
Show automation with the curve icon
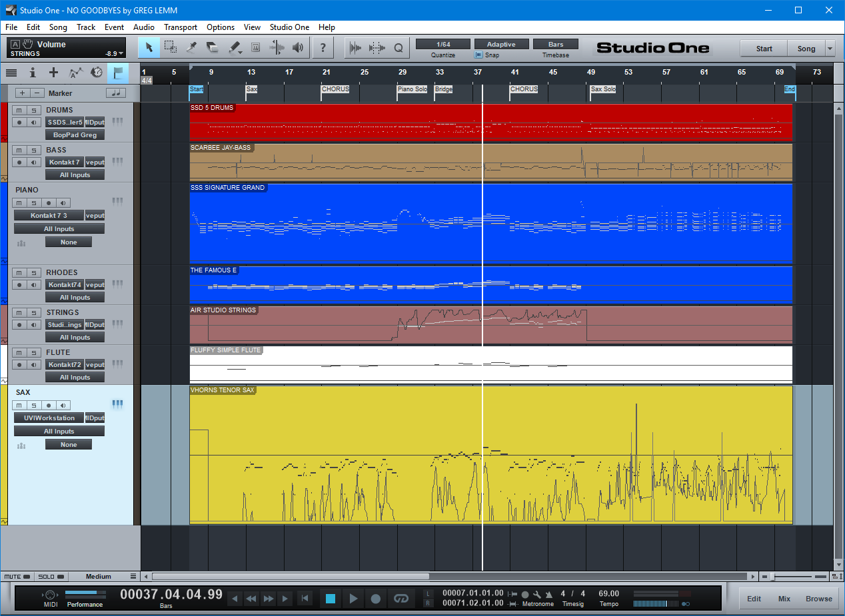coord(76,73)
